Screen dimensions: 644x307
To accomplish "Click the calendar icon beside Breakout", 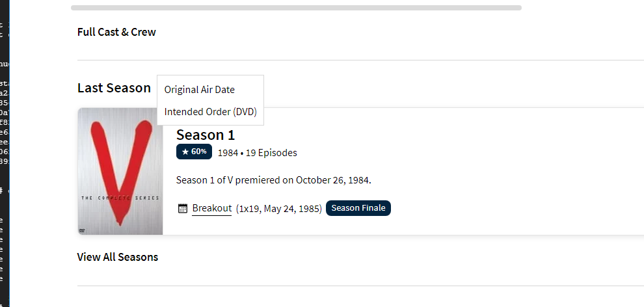I will pos(183,209).
